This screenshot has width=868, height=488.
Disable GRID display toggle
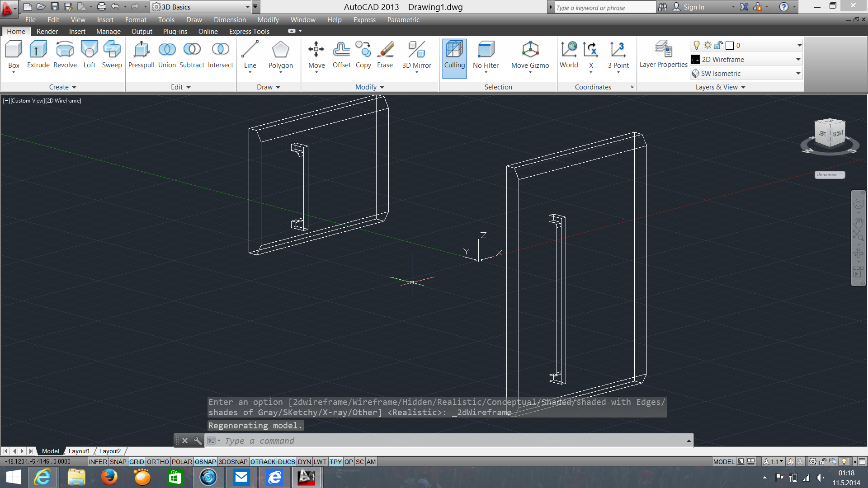(x=137, y=462)
